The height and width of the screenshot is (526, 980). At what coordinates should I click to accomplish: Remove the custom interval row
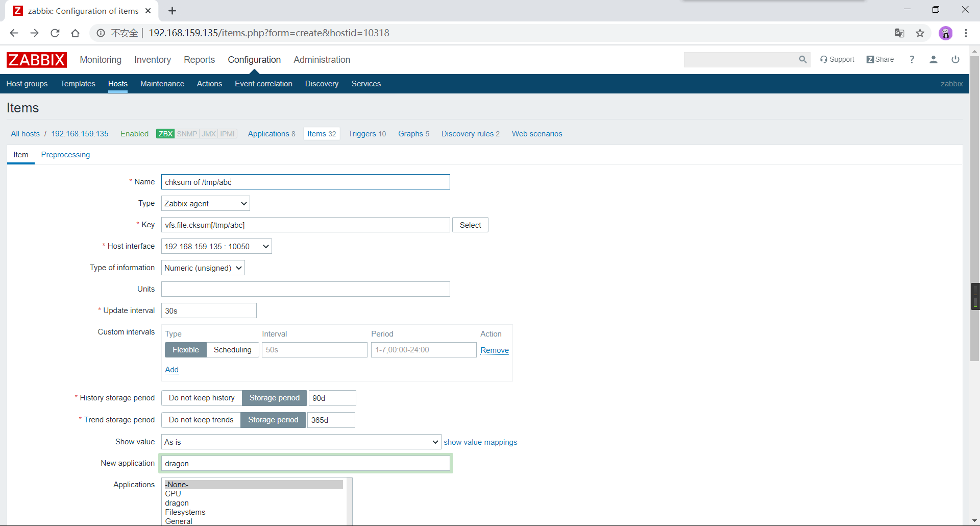(x=495, y=350)
